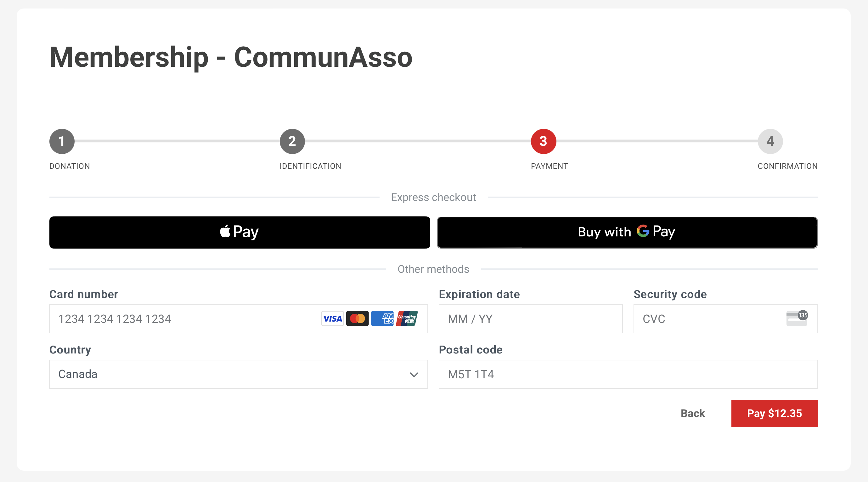Go to step 2 Identification circle
The image size is (868, 482).
tap(292, 141)
